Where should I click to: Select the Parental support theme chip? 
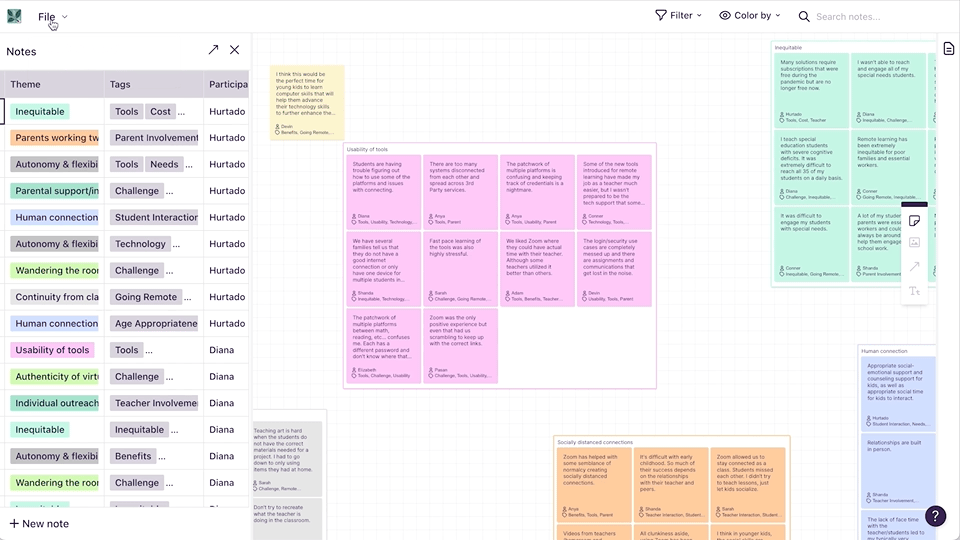[54, 191]
